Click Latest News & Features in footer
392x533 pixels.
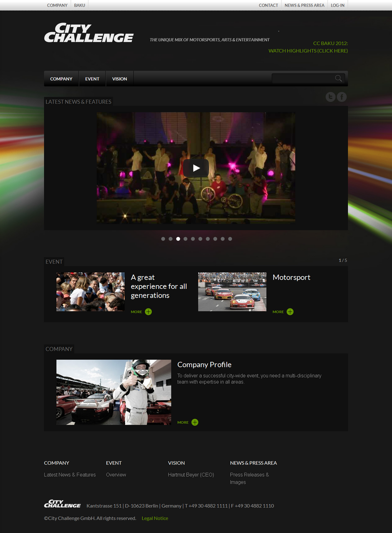(x=70, y=475)
